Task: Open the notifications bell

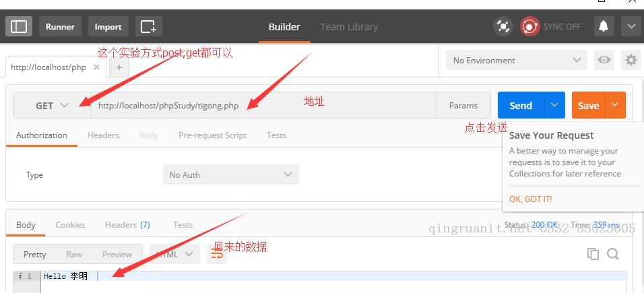Action: [604, 27]
